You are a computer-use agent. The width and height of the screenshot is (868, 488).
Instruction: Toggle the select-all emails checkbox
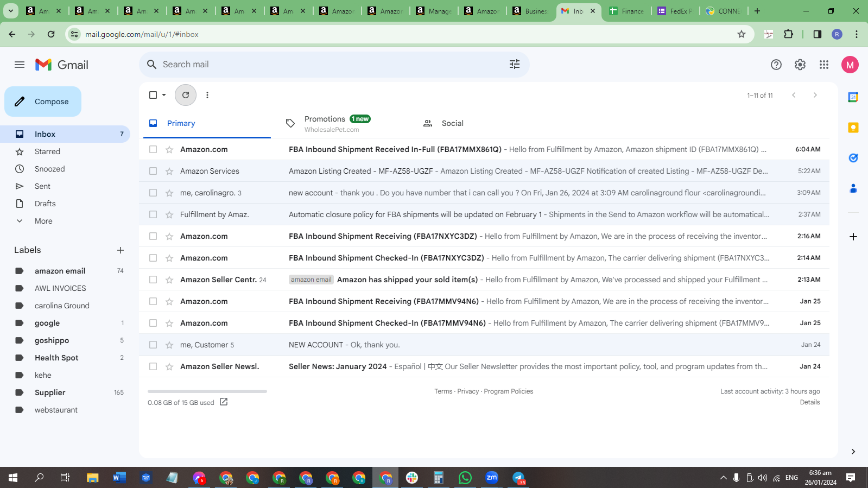[x=153, y=95]
